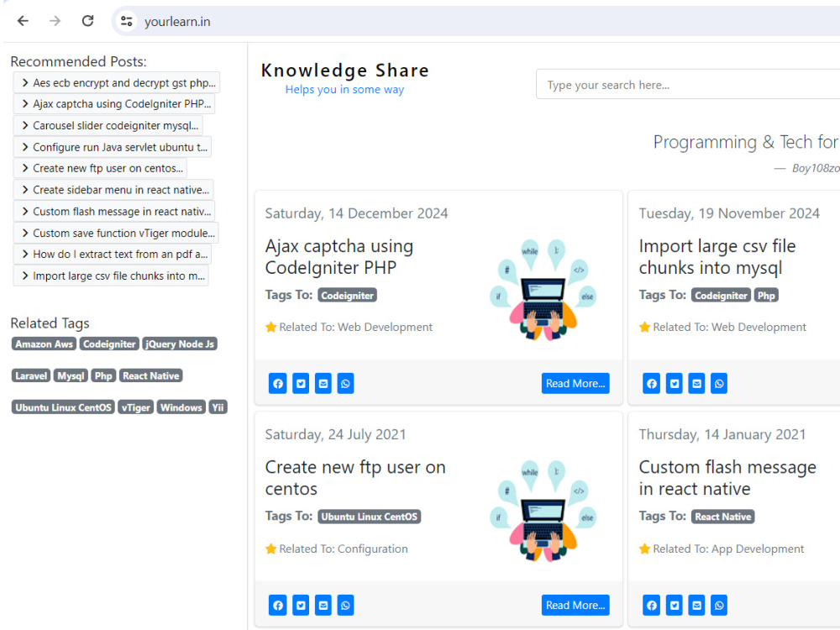Viewport: 840px width, 630px height.
Task: Open recommended post Create new ftp user on centos
Action: coord(100,168)
